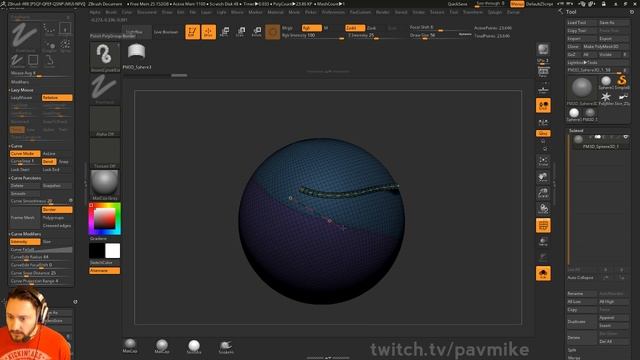Toggle the Bend curve option
Image resolution: width=640 pixels, height=360 pixels.
49,162
